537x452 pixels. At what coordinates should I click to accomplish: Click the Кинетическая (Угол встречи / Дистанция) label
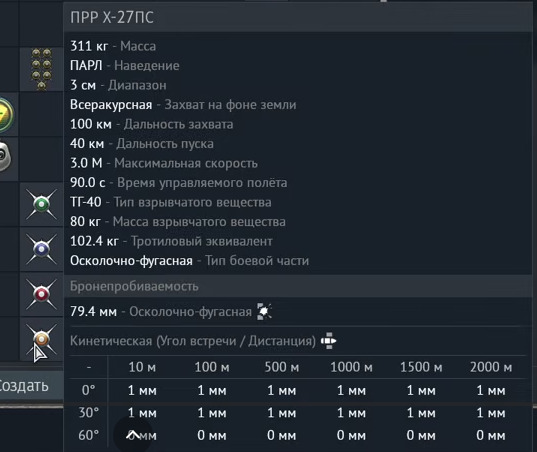click(x=193, y=341)
